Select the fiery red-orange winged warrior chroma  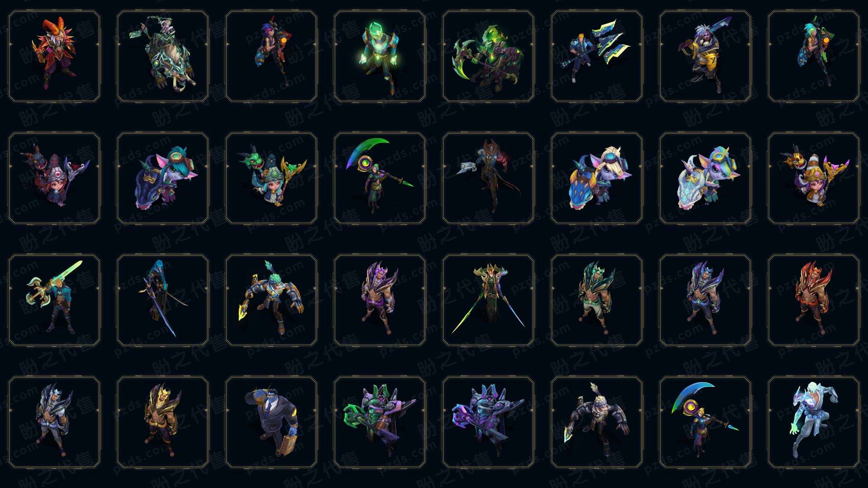(x=814, y=300)
